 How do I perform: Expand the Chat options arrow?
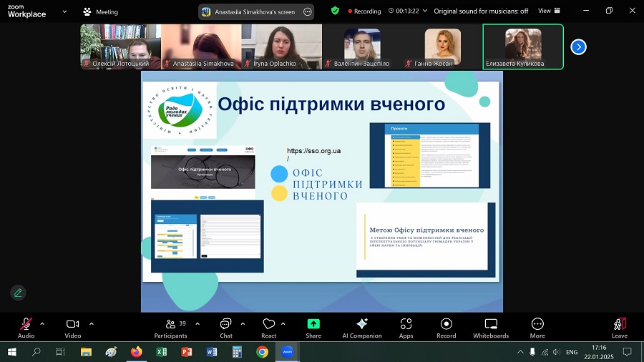coord(243,323)
